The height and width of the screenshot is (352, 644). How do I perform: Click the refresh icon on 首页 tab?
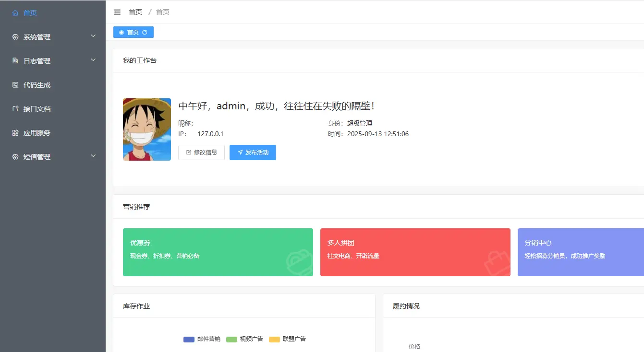pyautogui.click(x=145, y=32)
